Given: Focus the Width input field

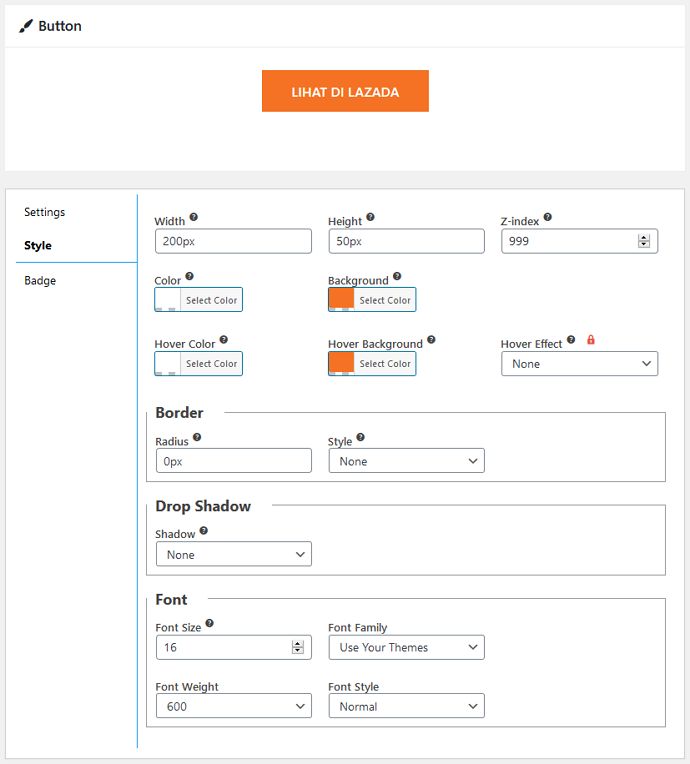Looking at the screenshot, I should click(233, 241).
